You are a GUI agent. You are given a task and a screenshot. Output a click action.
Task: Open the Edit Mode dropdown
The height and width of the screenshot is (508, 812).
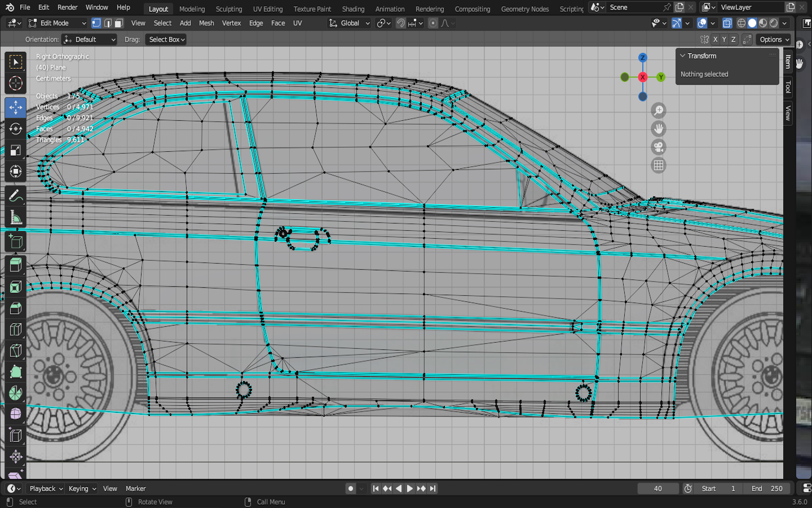tap(57, 23)
